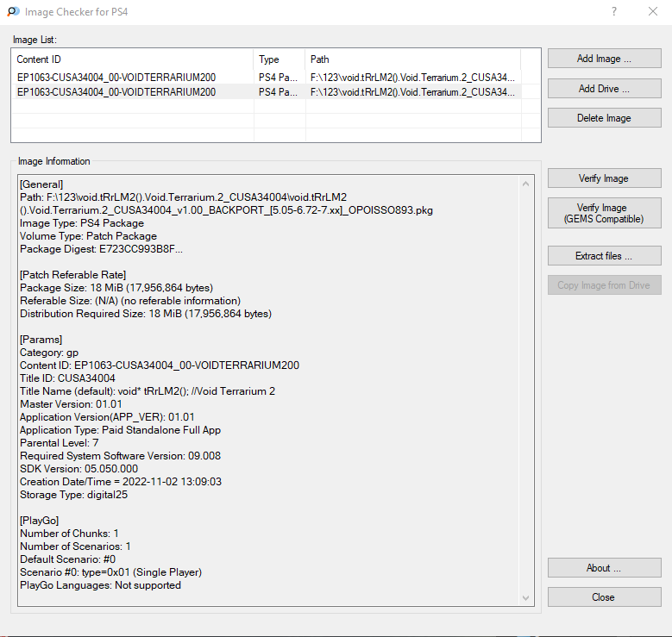Image resolution: width=672 pixels, height=637 pixels.
Task: Click the Package Size: 18 MiB line
Action: point(116,287)
